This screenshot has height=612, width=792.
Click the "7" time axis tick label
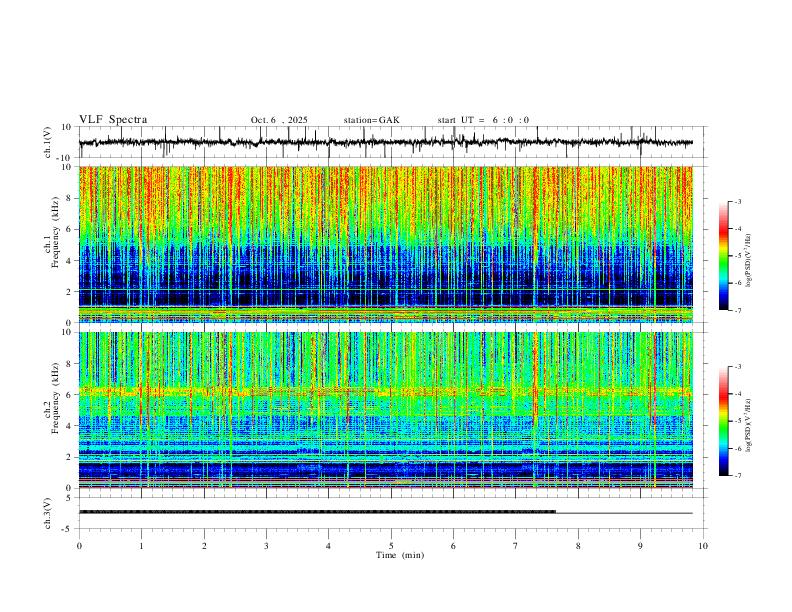click(516, 546)
